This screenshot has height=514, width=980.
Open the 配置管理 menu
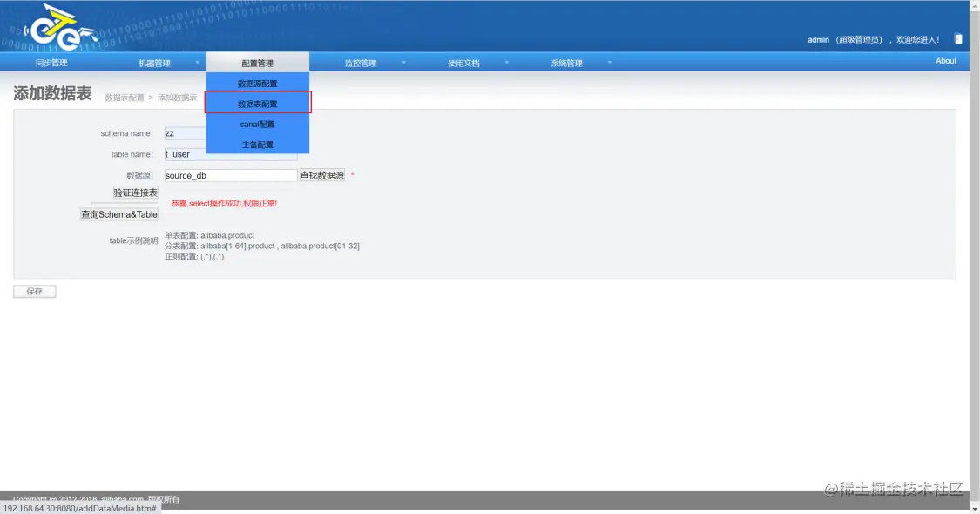click(258, 63)
